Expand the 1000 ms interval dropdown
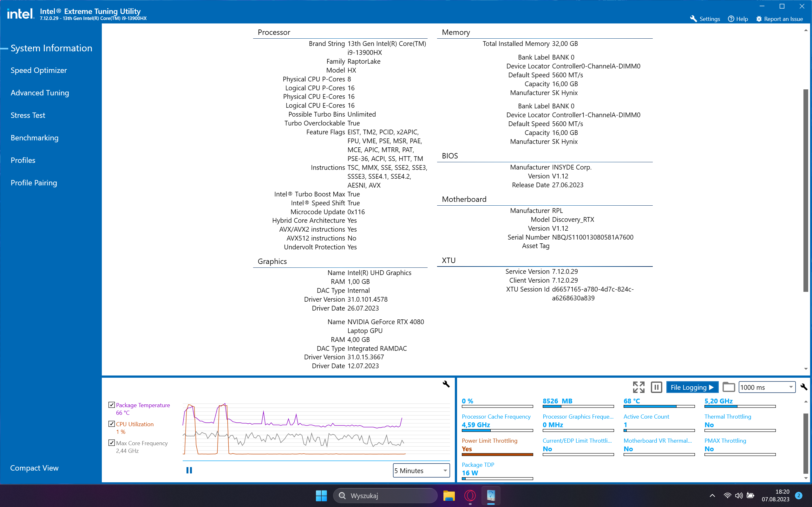 [x=767, y=387]
